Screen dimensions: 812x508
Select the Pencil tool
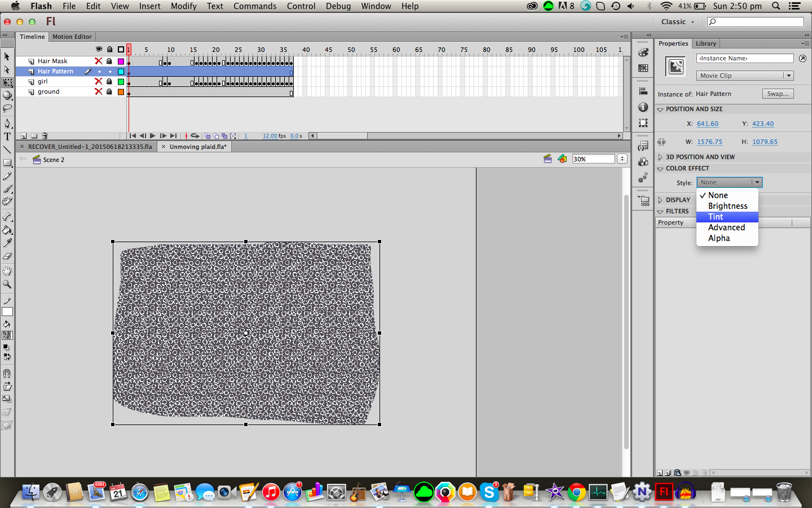click(7, 177)
